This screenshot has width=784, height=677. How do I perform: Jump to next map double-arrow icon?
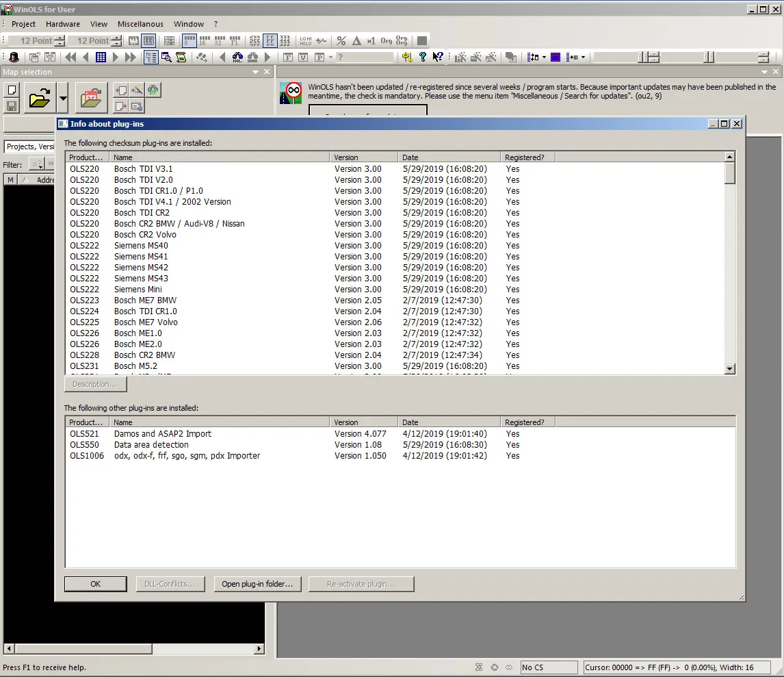(131, 57)
